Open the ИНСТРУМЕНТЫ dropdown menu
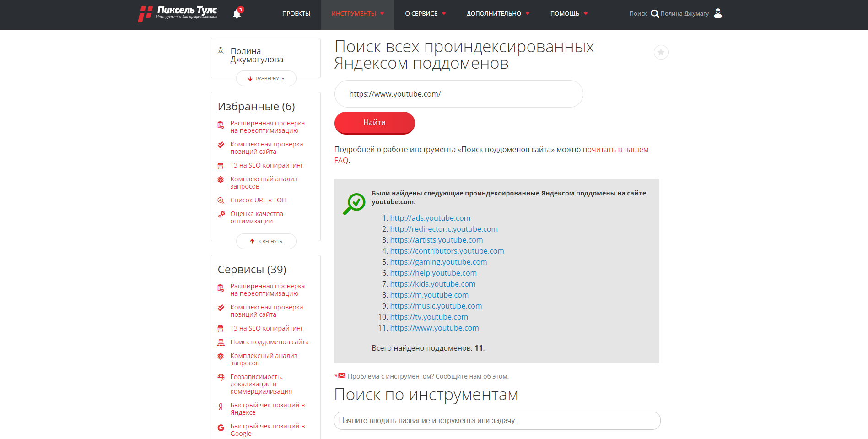This screenshot has width=868, height=439. [x=357, y=14]
